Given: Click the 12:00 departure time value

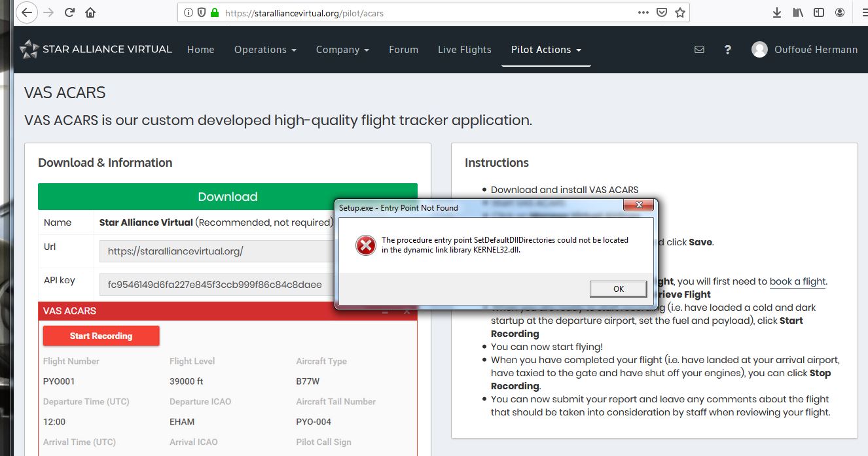Looking at the screenshot, I should point(54,422).
